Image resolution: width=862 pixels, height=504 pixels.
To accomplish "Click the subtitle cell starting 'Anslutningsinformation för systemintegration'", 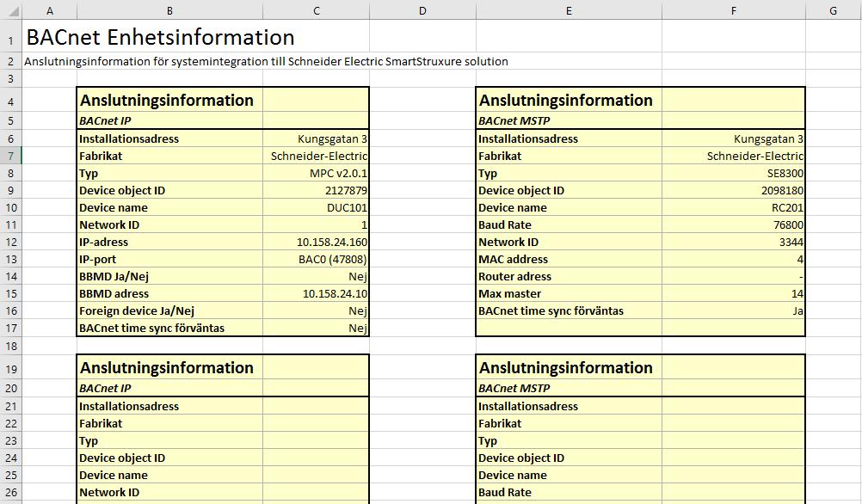I will pyautogui.click(x=266, y=62).
